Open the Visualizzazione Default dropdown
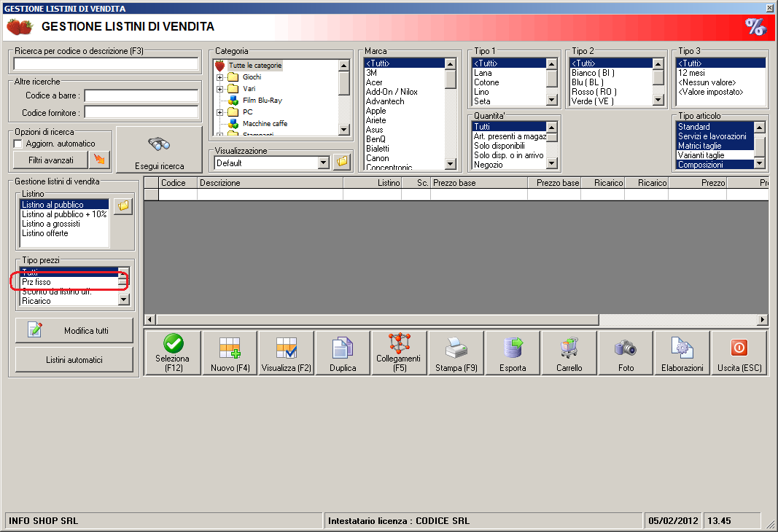This screenshot has width=778, height=532. (324, 163)
